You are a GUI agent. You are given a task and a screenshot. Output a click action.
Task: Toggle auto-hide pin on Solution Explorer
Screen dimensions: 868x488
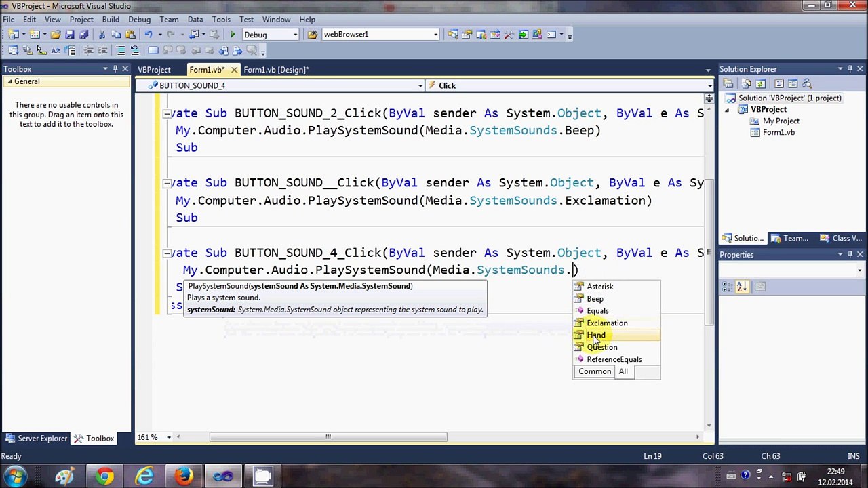point(850,69)
